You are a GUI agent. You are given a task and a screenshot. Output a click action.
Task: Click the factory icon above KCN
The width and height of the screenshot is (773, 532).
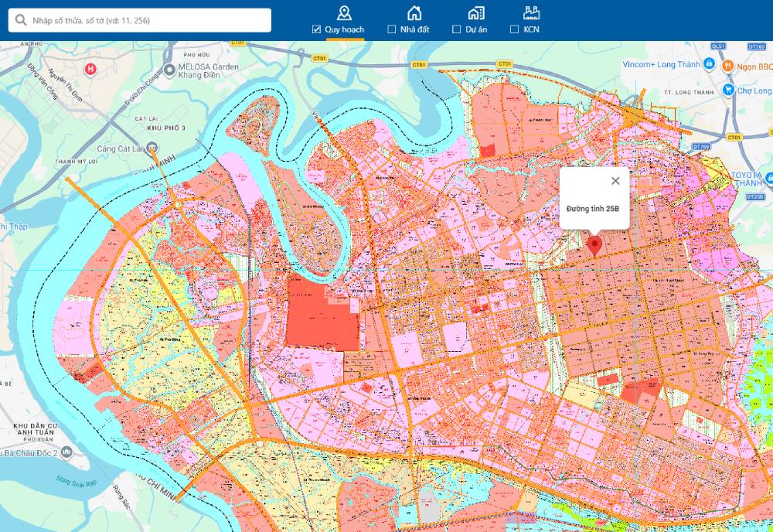tap(531, 12)
